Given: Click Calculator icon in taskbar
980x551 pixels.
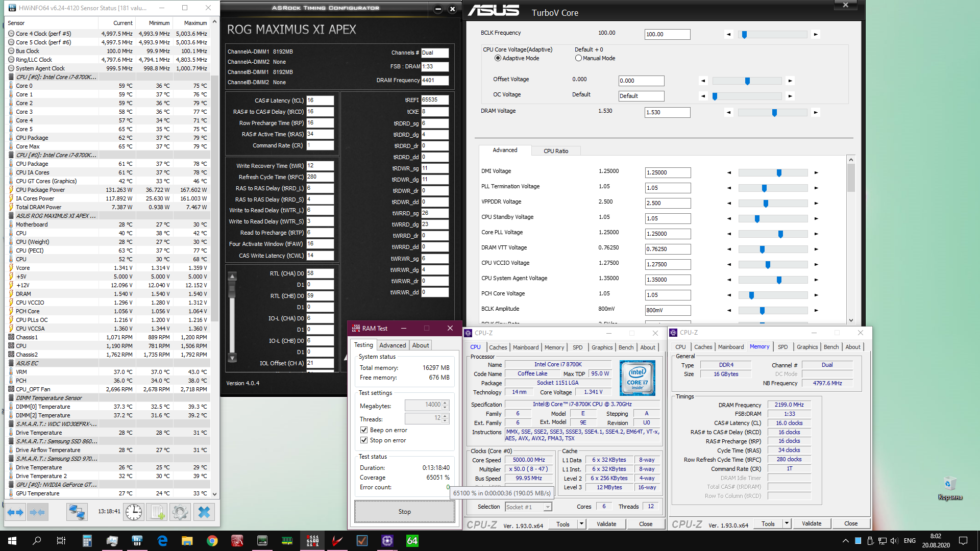Looking at the screenshot, I should pos(87,541).
